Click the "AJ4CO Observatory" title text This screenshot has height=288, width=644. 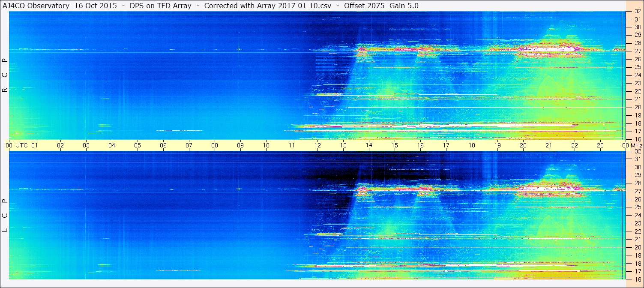point(35,6)
